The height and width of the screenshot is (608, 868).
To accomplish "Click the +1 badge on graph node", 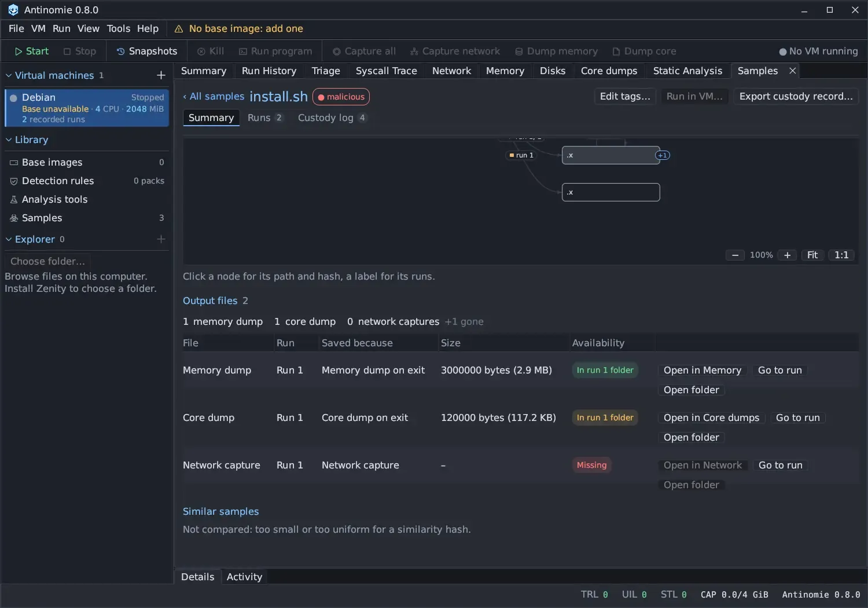I will tap(663, 155).
